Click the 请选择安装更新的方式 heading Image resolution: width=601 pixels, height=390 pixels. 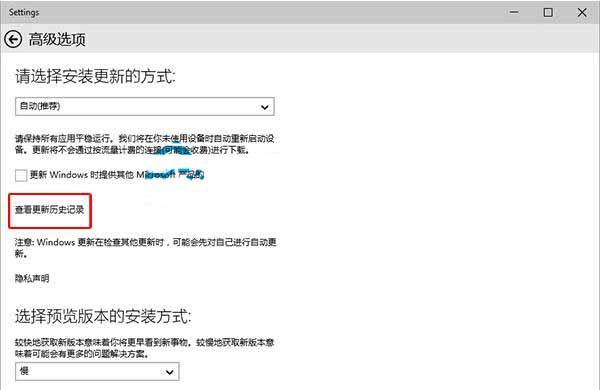click(95, 76)
